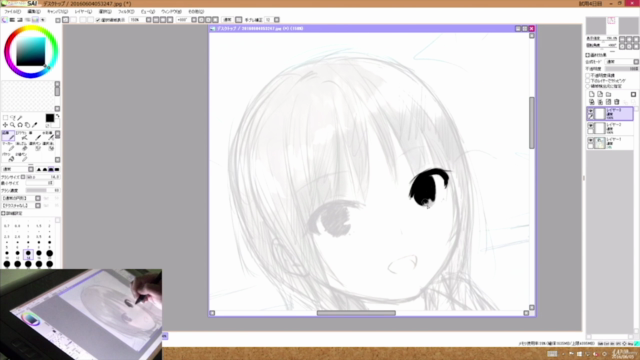
Task: Adjust the layer opacity (不透明度) slider
Action: point(622,69)
